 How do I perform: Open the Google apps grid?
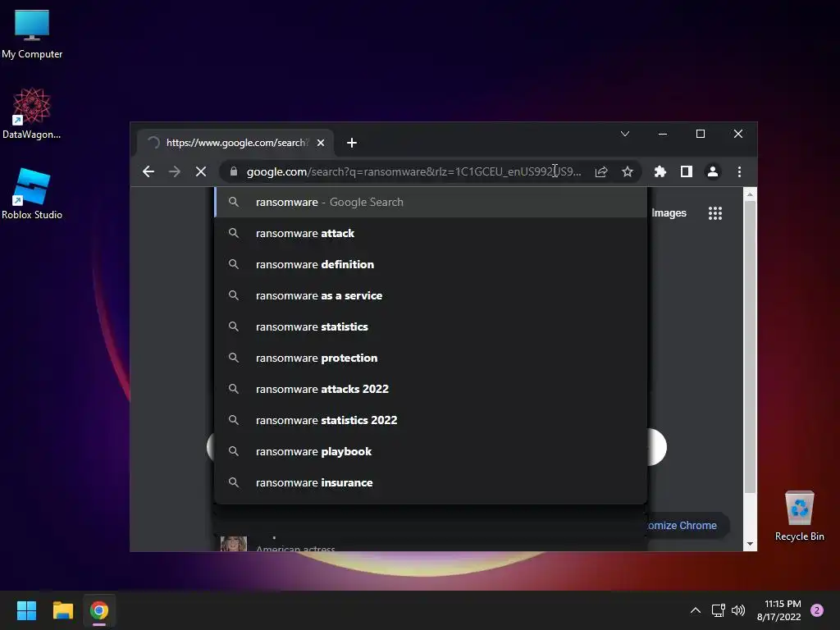pyautogui.click(x=715, y=213)
